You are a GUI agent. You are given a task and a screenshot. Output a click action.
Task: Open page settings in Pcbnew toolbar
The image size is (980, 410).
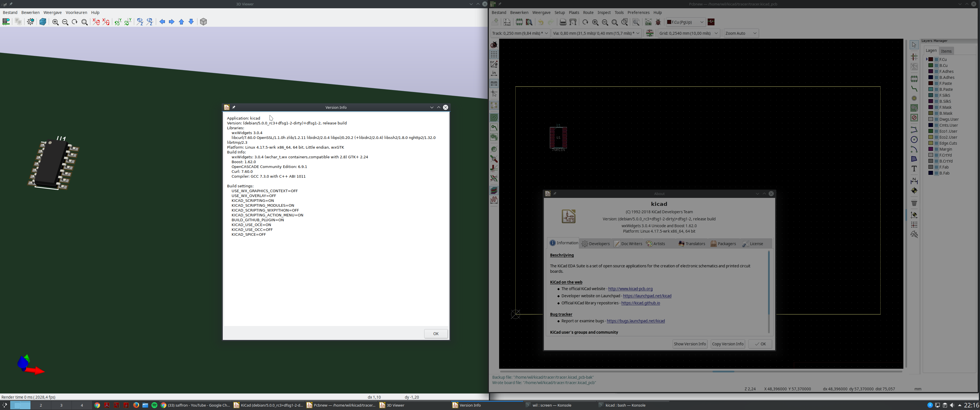pos(507,22)
